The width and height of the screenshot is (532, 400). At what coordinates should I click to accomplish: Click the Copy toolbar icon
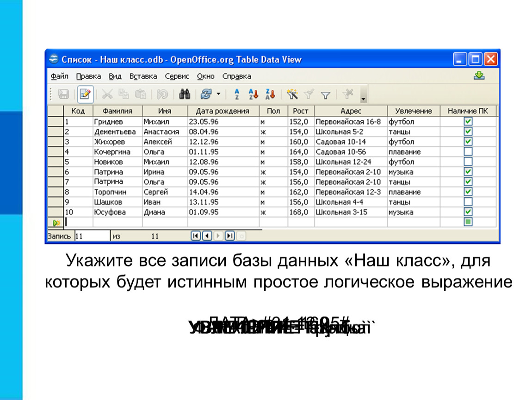click(x=124, y=94)
